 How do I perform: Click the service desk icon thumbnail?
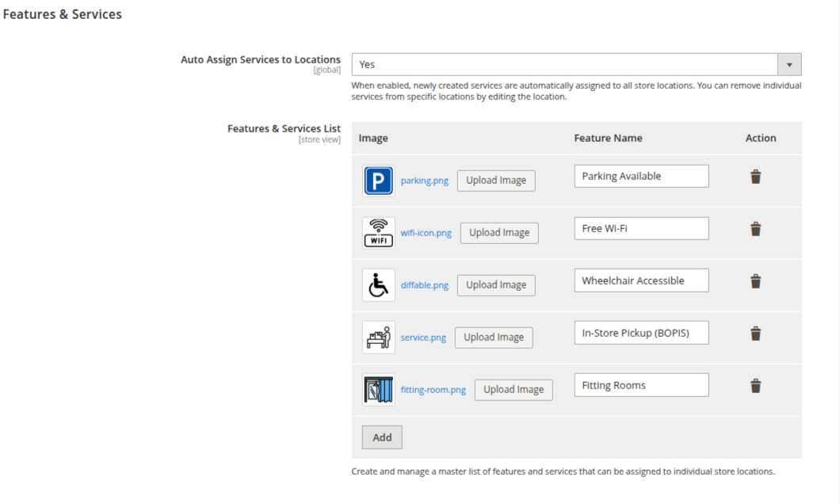pyautogui.click(x=378, y=338)
